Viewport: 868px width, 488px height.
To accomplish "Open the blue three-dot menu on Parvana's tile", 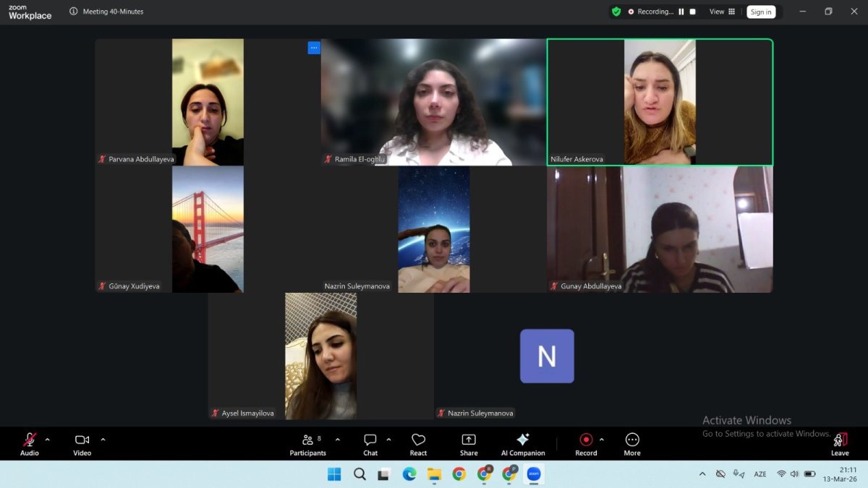I will 314,48.
